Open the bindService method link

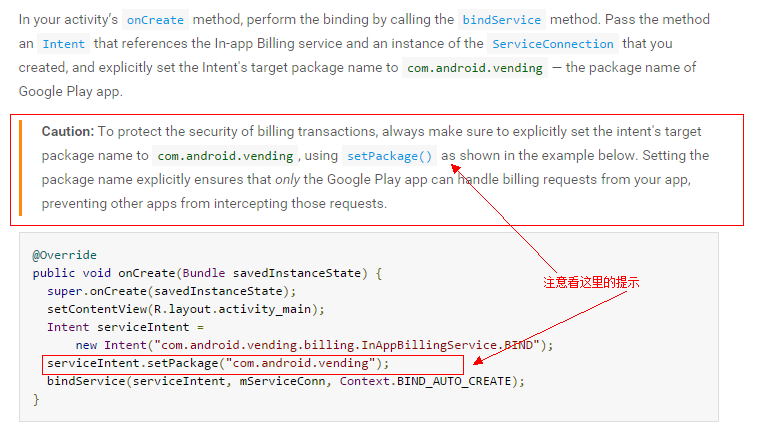(x=502, y=20)
